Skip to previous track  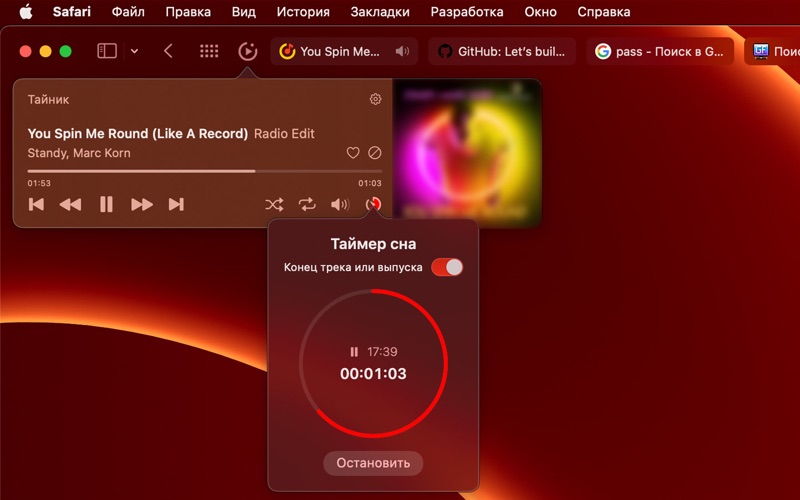(36, 205)
